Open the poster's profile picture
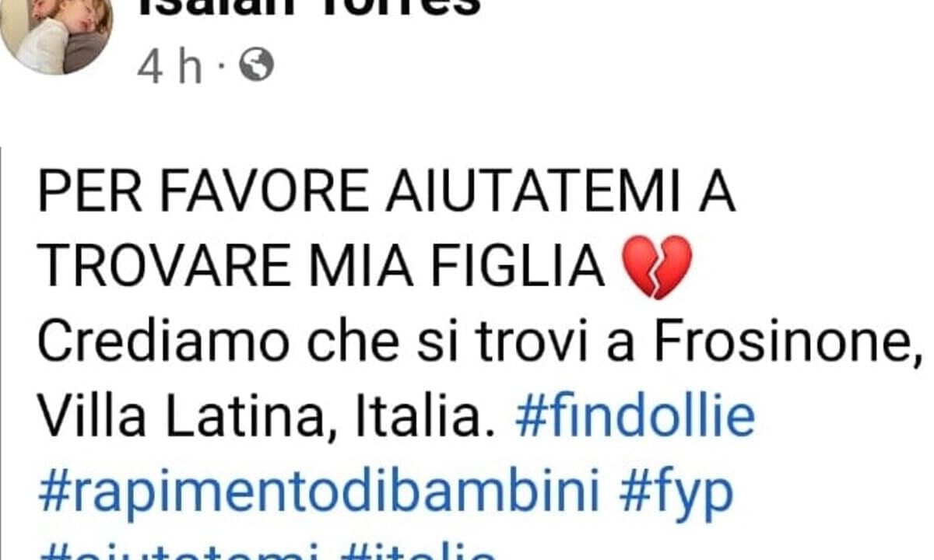Screen dimensions: 934x560 pos(56,31)
